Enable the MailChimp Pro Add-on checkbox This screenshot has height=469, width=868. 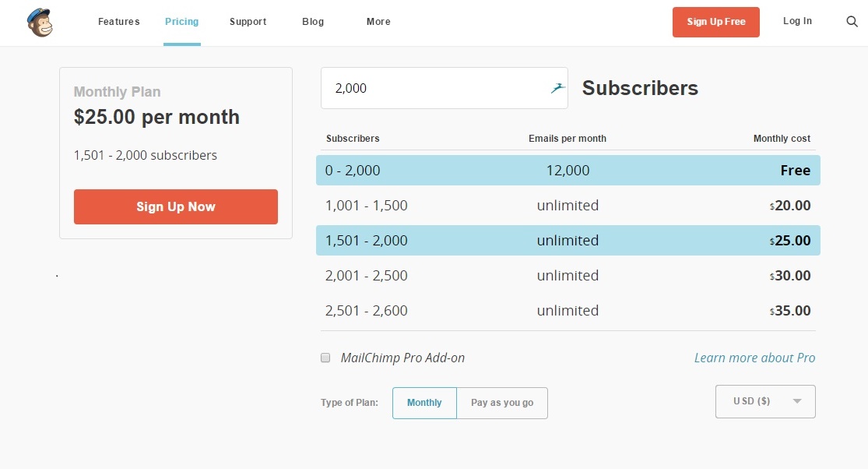[325, 358]
